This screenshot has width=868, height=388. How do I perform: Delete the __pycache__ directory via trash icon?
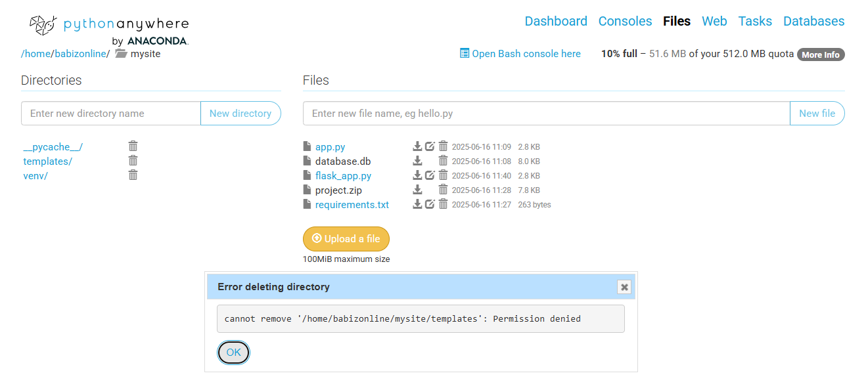click(x=133, y=146)
